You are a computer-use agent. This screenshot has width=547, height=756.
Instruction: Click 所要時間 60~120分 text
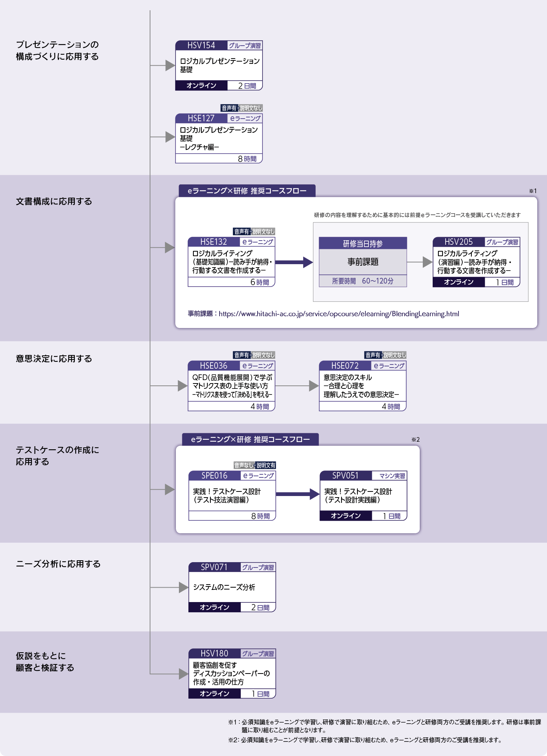click(x=363, y=281)
